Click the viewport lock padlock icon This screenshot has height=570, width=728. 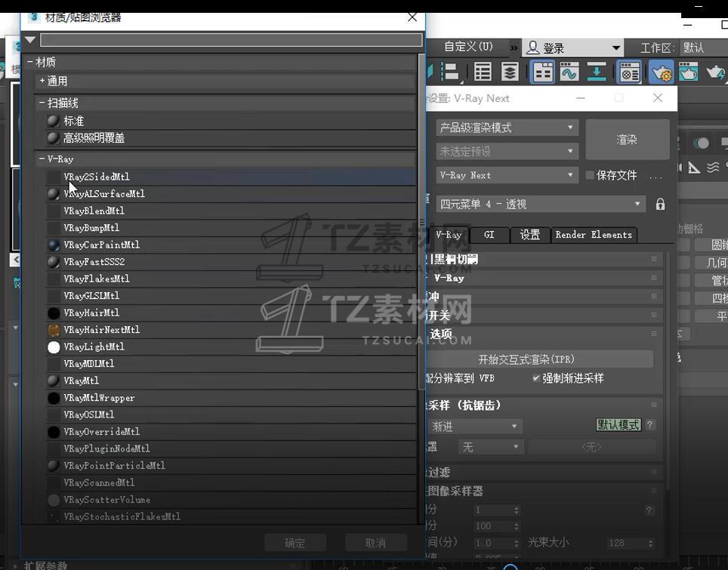(660, 205)
